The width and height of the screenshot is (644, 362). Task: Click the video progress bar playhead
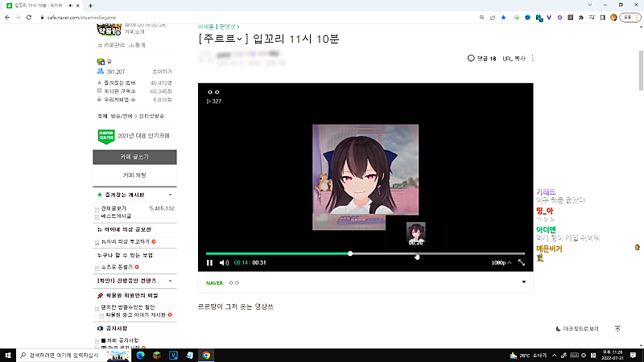coord(350,253)
